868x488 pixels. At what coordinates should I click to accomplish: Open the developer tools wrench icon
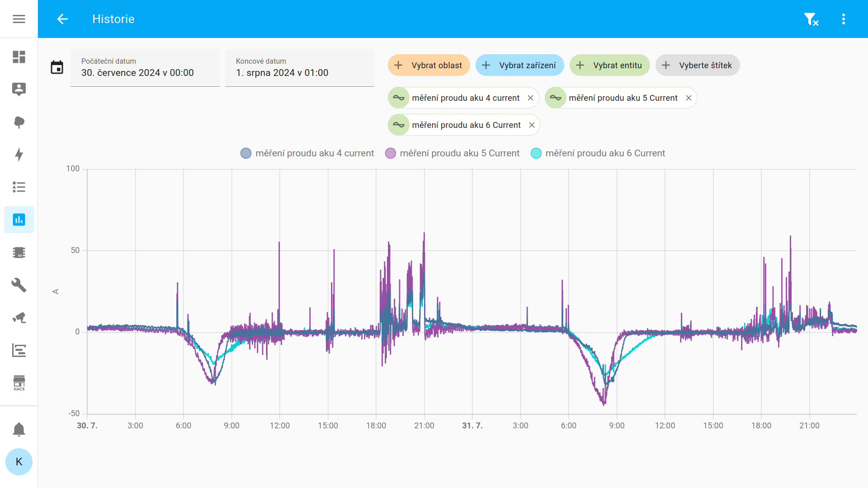click(x=19, y=285)
